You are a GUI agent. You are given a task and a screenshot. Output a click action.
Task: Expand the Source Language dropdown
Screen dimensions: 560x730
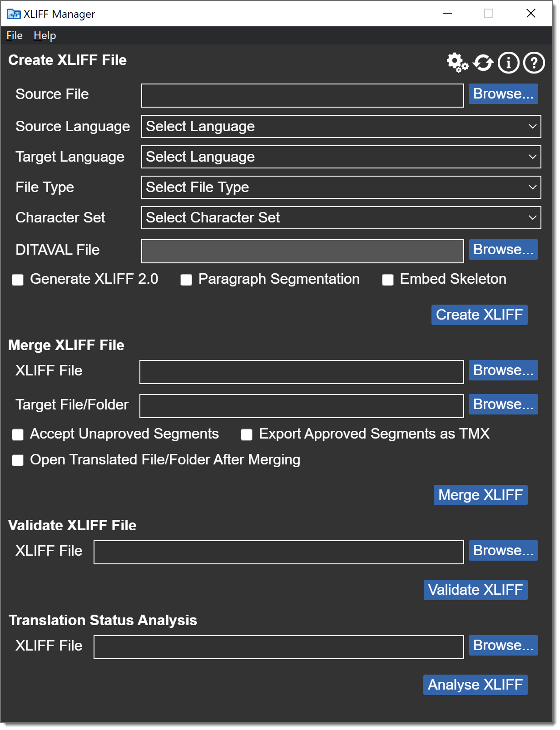[341, 126]
